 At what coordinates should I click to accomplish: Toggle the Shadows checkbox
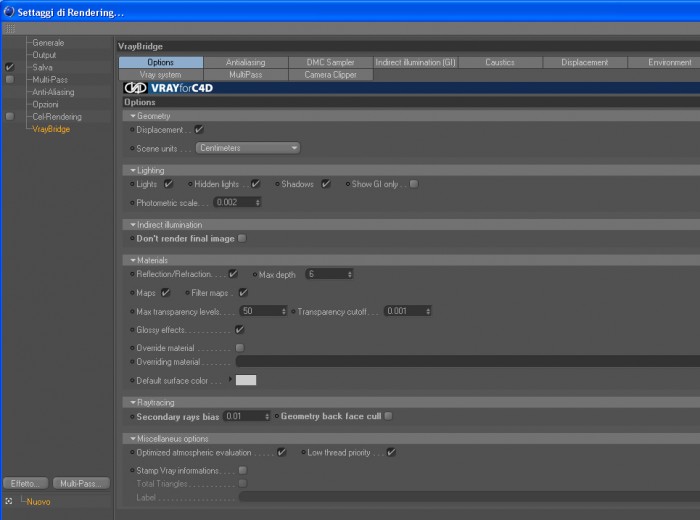point(326,184)
